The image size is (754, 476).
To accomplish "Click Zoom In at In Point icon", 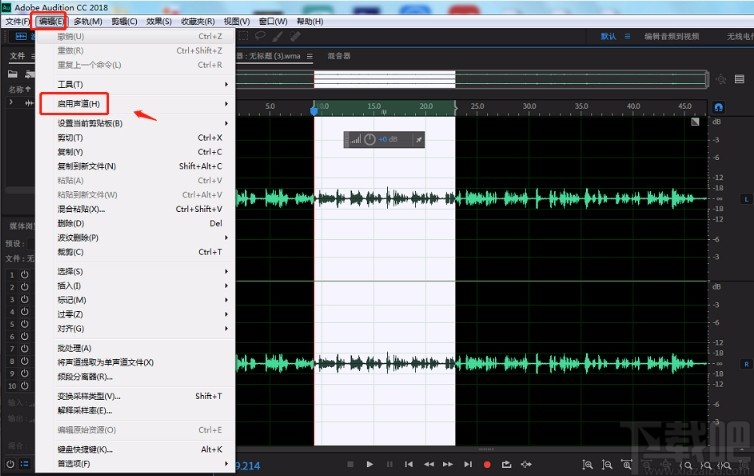I will tap(686, 465).
